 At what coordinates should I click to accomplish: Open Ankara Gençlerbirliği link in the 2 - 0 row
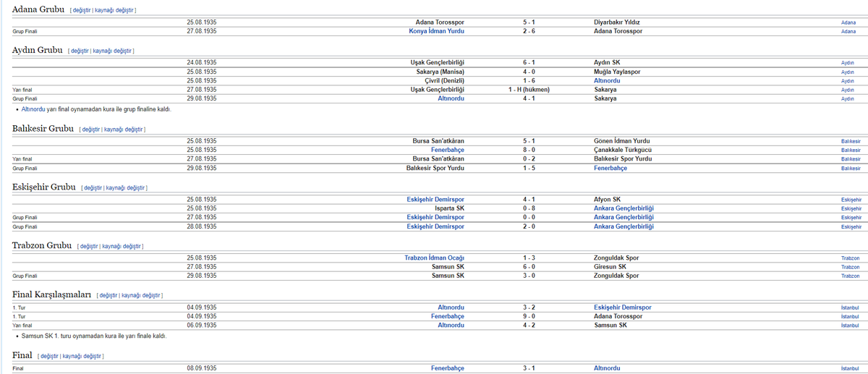pos(624,226)
